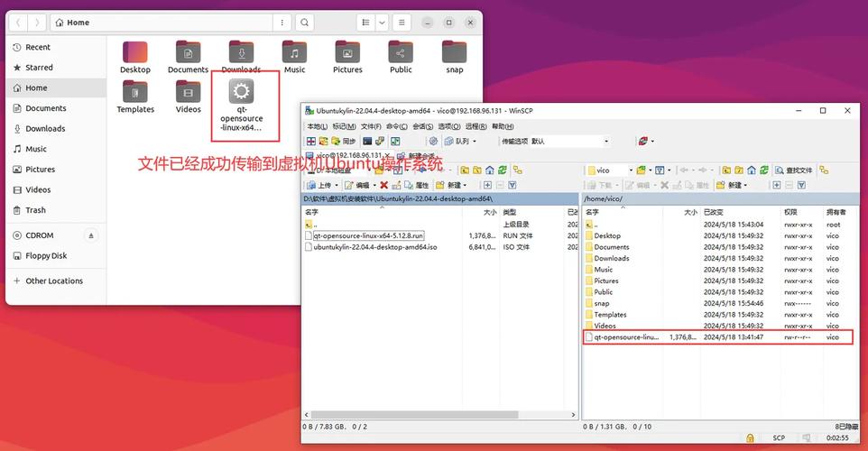The height and width of the screenshot is (451, 868).
Task: Click the lock icon in WinSCP status bar
Action: 750,437
